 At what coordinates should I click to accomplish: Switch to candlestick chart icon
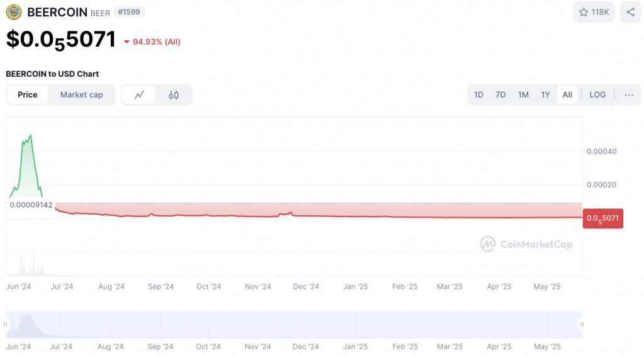click(174, 95)
